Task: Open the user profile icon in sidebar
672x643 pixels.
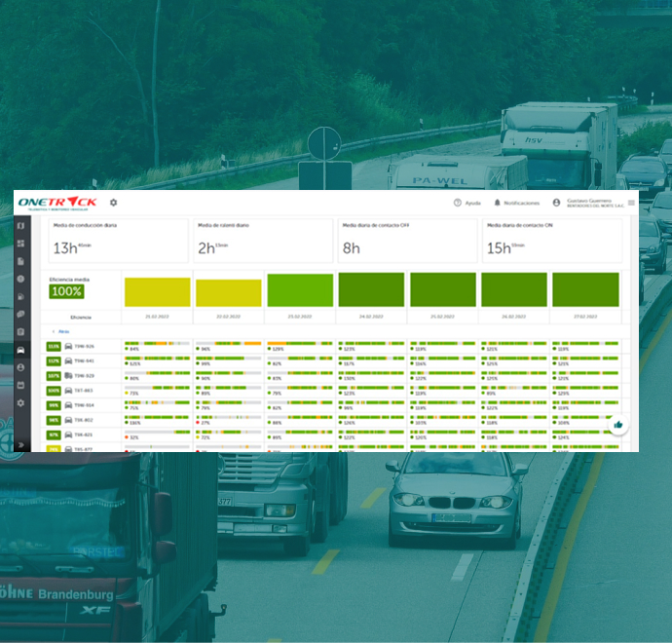Action: click(x=20, y=367)
